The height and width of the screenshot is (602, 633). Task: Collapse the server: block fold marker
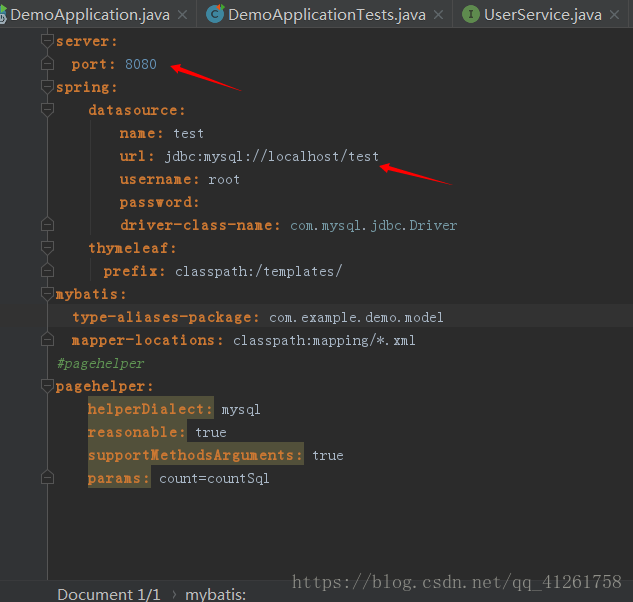click(48, 40)
